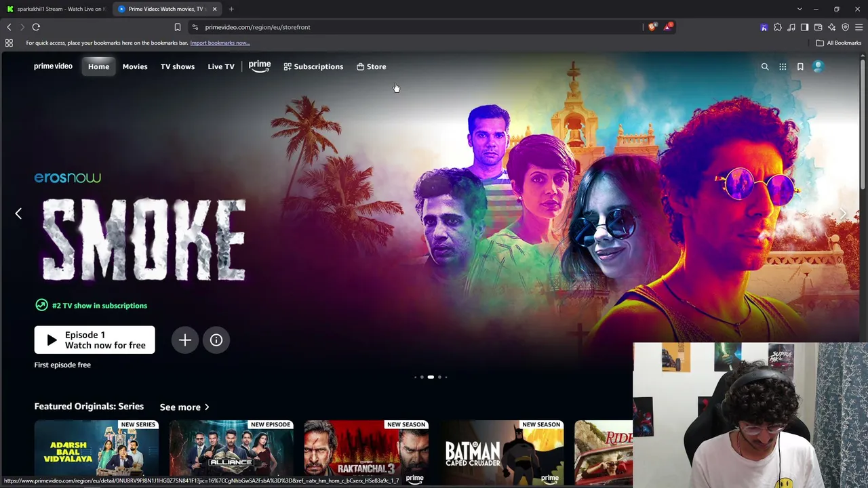868x488 pixels.
Task: Open the Prime Video profile avatar
Action: (x=818, y=66)
